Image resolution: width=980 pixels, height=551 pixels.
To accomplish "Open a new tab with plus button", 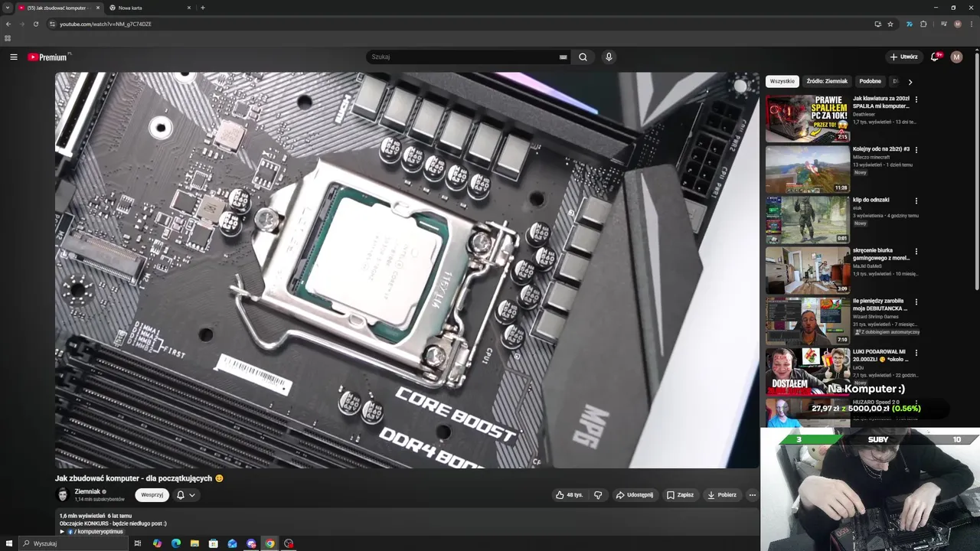I will pyautogui.click(x=202, y=8).
